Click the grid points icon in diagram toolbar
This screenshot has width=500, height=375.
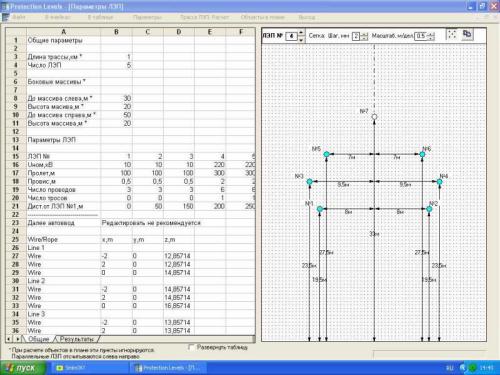pyautogui.click(x=452, y=34)
